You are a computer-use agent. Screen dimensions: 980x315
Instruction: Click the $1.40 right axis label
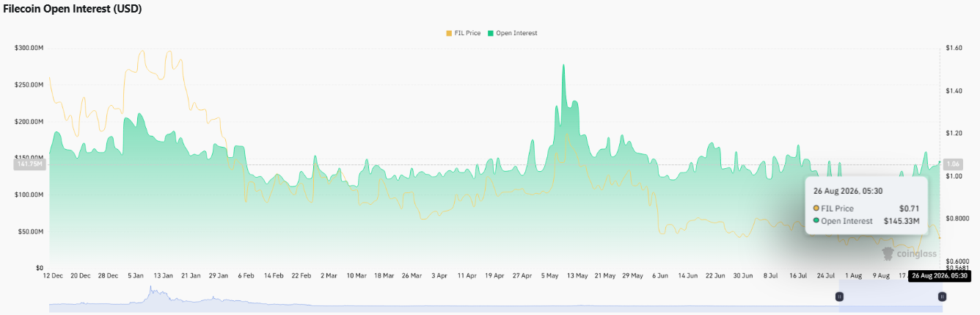(954, 90)
